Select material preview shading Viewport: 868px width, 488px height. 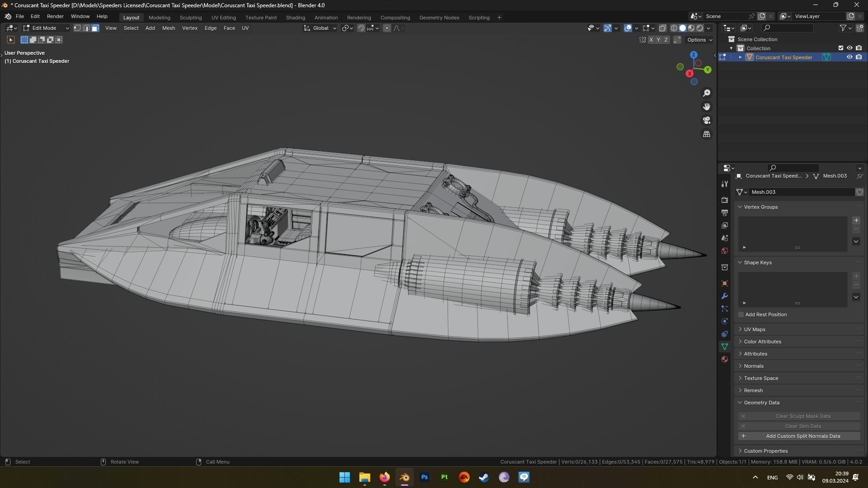pos(691,28)
